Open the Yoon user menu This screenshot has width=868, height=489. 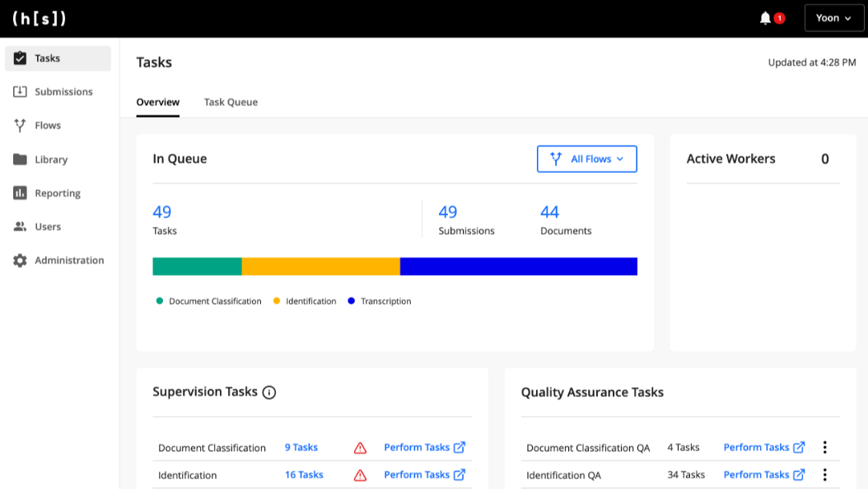(833, 18)
